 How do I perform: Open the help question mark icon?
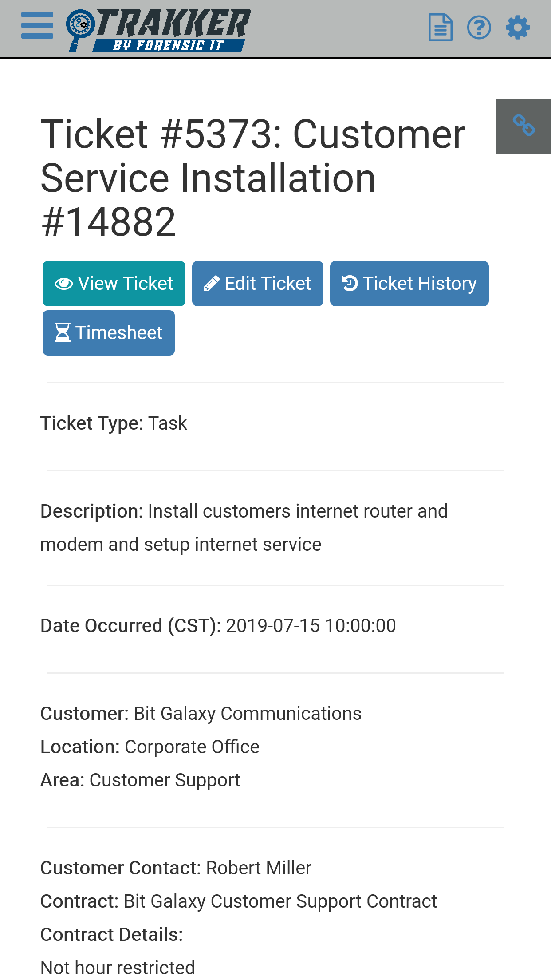[479, 28]
